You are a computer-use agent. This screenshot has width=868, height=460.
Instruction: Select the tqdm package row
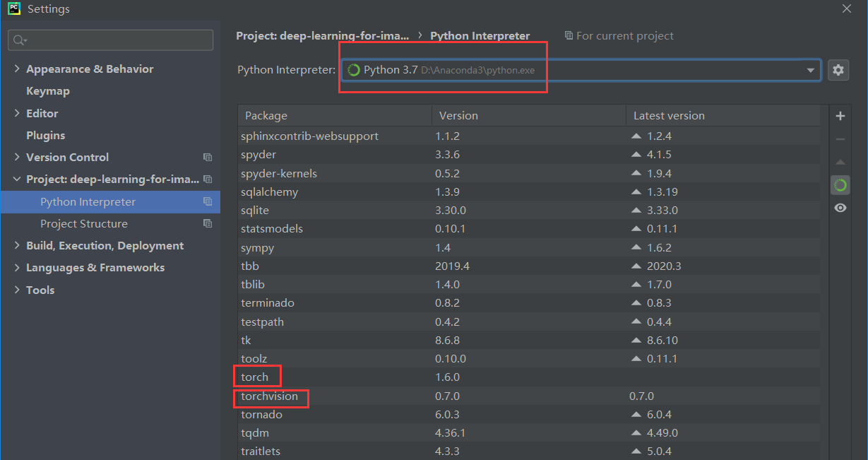[530, 432]
